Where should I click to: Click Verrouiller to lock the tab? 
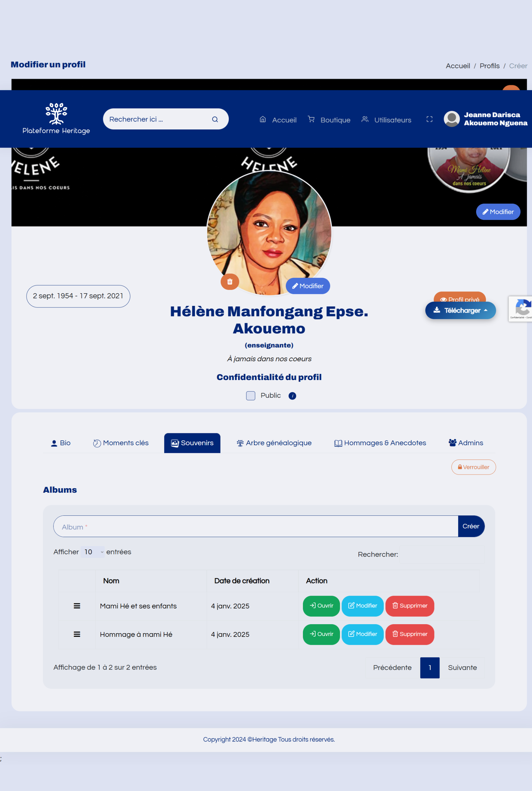pyautogui.click(x=473, y=467)
